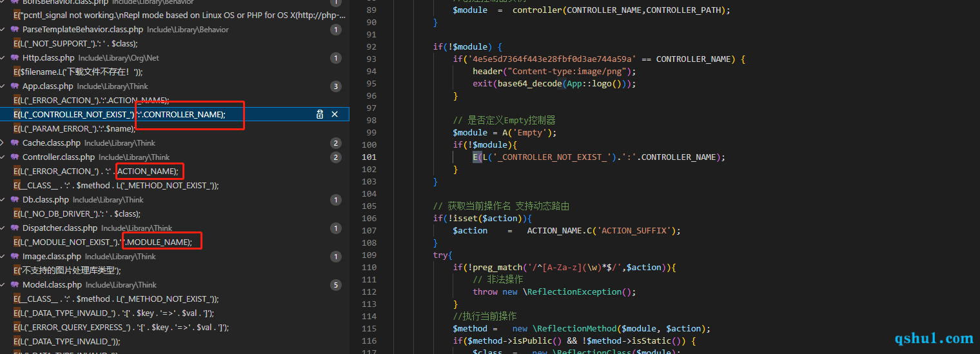Image resolution: width=980 pixels, height=354 pixels.
Task: Click the match count badge for ParseTemplateBehavior.class.php
Action: (335, 30)
